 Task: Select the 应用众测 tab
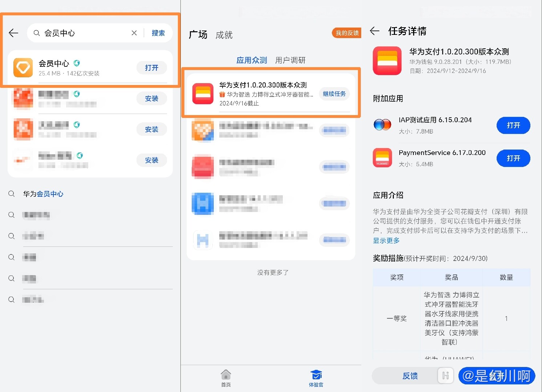(x=252, y=60)
